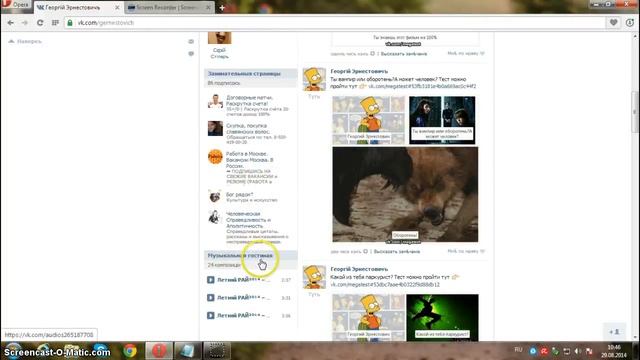Screen dimensions: 640x360
Task: Click the filmstrip recorder taskbar icon
Action: point(217,351)
